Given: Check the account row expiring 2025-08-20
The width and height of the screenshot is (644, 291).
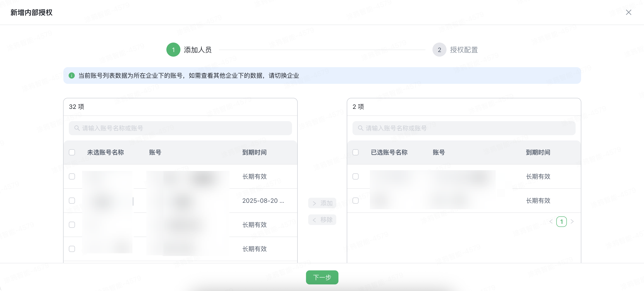Looking at the screenshot, I should (x=72, y=200).
